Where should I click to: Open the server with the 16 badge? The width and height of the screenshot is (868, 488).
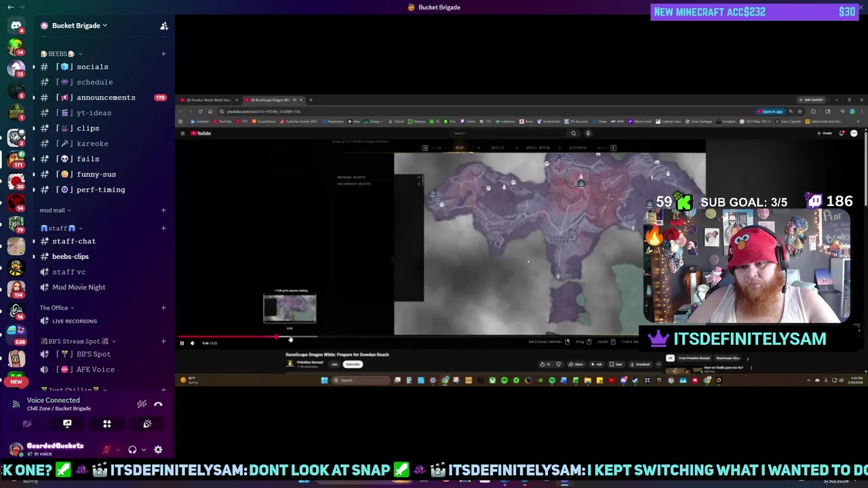[16, 310]
